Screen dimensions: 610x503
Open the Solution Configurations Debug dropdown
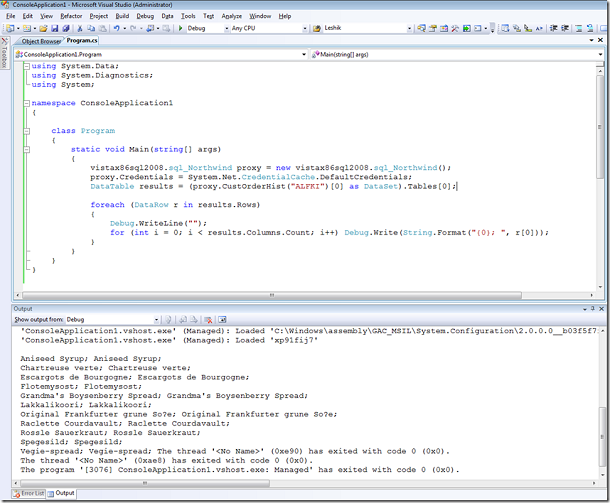point(226,28)
